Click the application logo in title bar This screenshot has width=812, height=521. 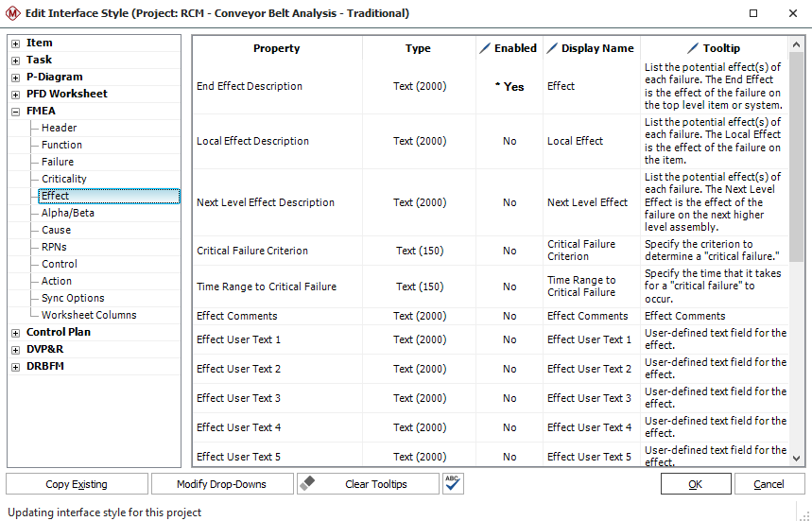tap(12, 13)
